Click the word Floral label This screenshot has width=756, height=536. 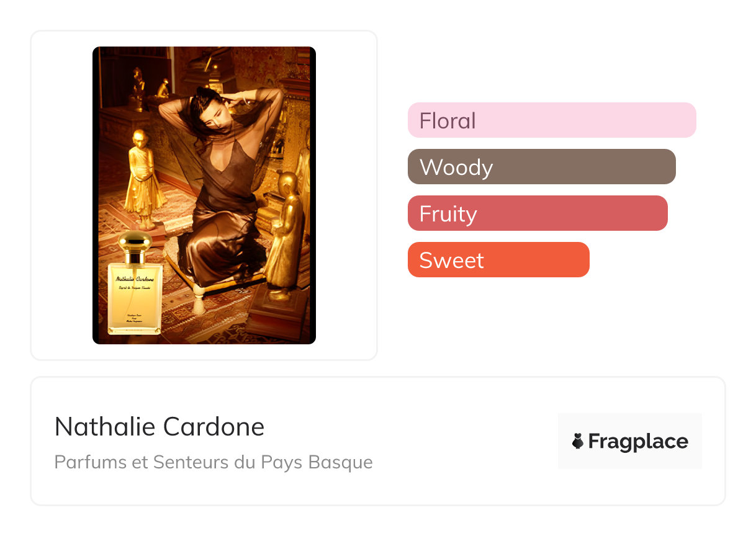tap(448, 120)
